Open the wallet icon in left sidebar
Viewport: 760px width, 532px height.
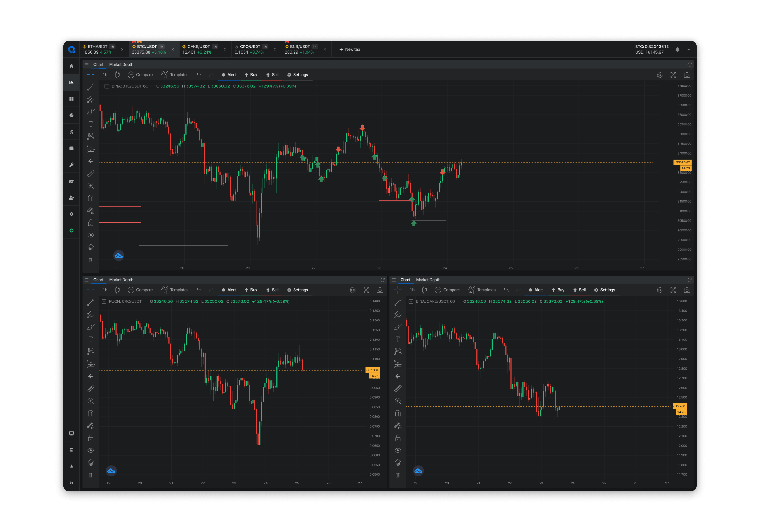tap(72, 148)
